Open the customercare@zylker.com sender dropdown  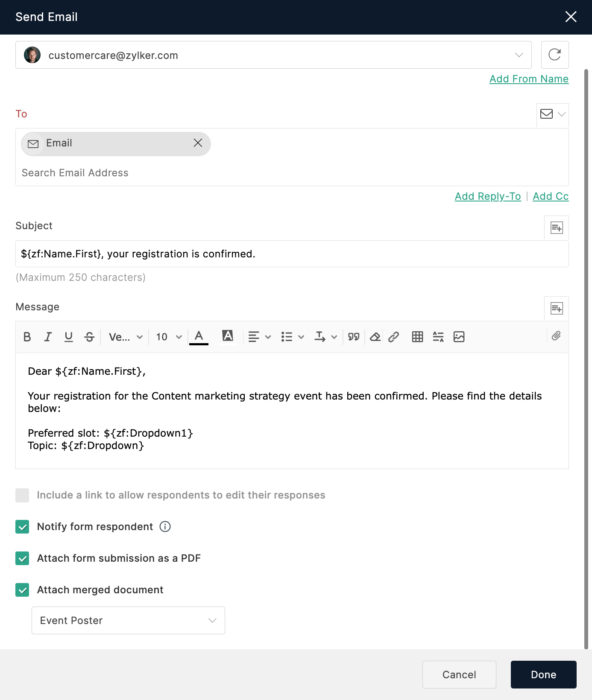coord(273,55)
